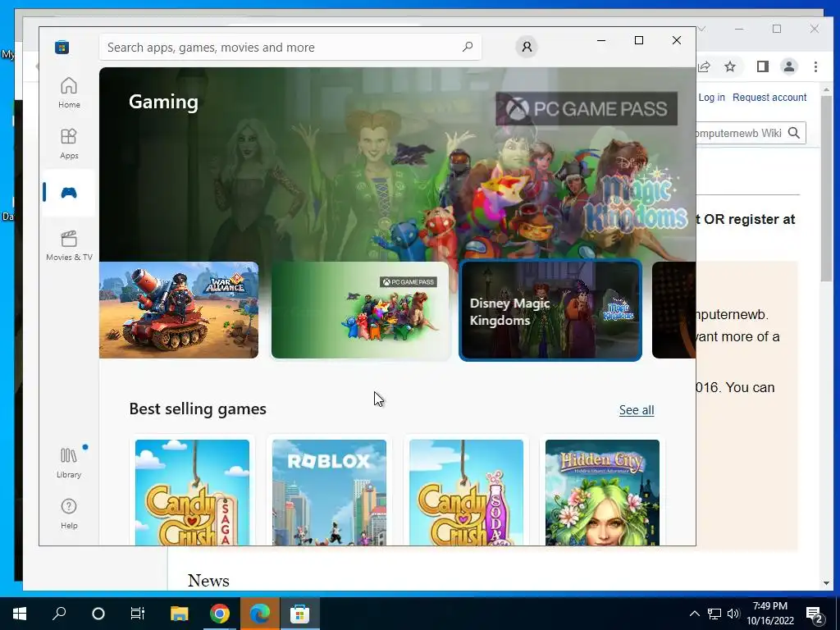Open the network status tray icon
The height and width of the screenshot is (630, 840).
pos(714,614)
